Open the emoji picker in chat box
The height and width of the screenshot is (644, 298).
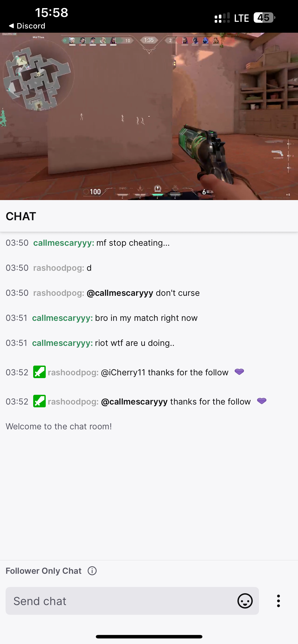(245, 601)
